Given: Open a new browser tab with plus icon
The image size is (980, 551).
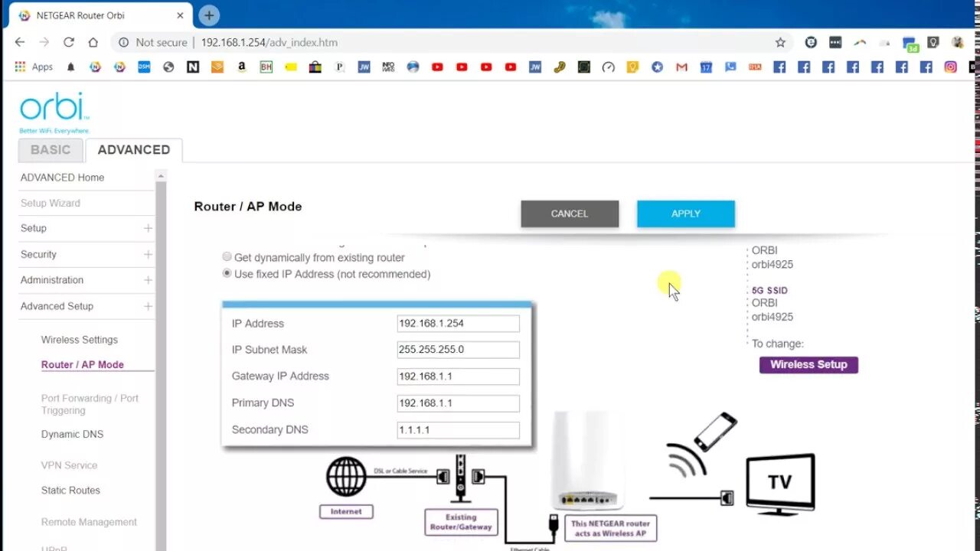Looking at the screenshot, I should tap(208, 15).
